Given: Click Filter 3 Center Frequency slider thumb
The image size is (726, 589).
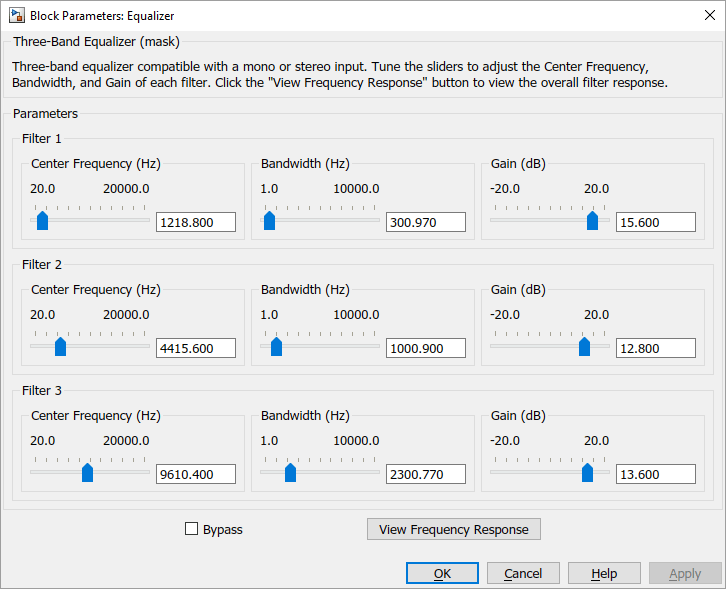Looking at the screenshot, I should [87, 473].
